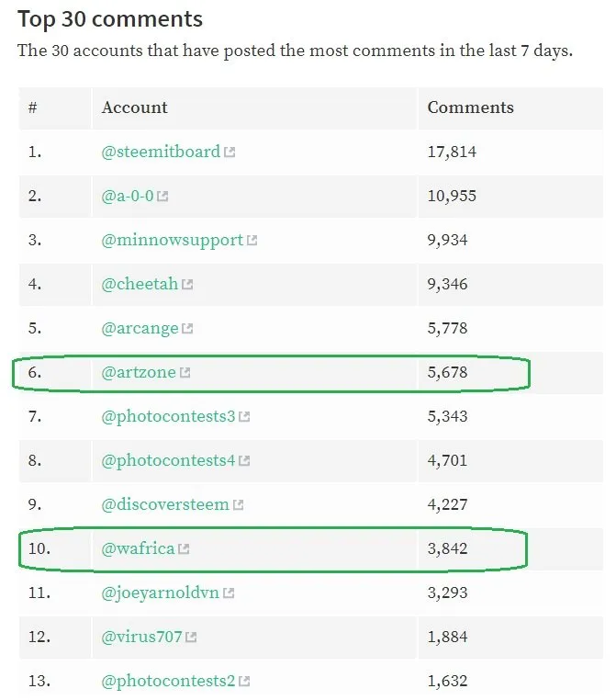The image size is (616, 700).
Task: Visit the @minnowsupport account page
Action: click(173, 241)
